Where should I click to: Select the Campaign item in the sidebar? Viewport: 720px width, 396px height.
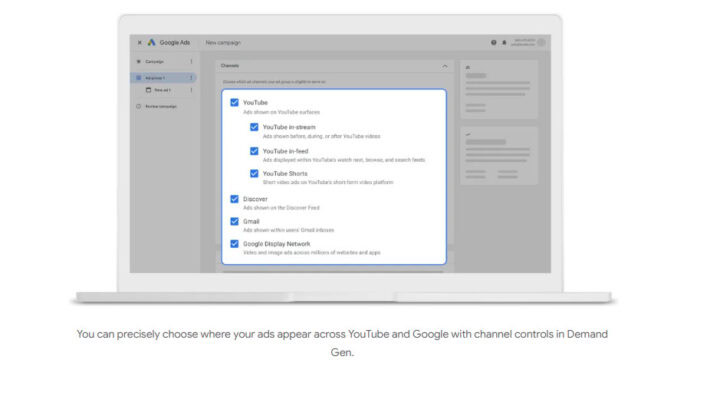[x=155, y=62]
